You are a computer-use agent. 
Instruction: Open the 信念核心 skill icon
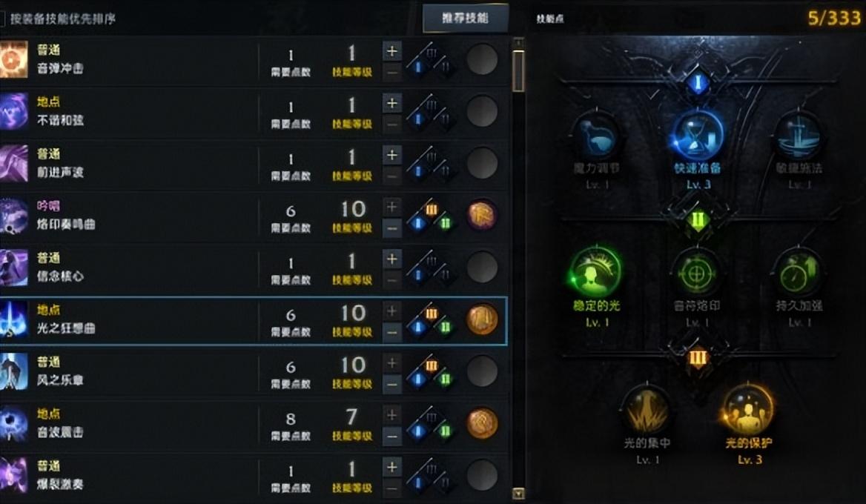[x=13, y=267]
